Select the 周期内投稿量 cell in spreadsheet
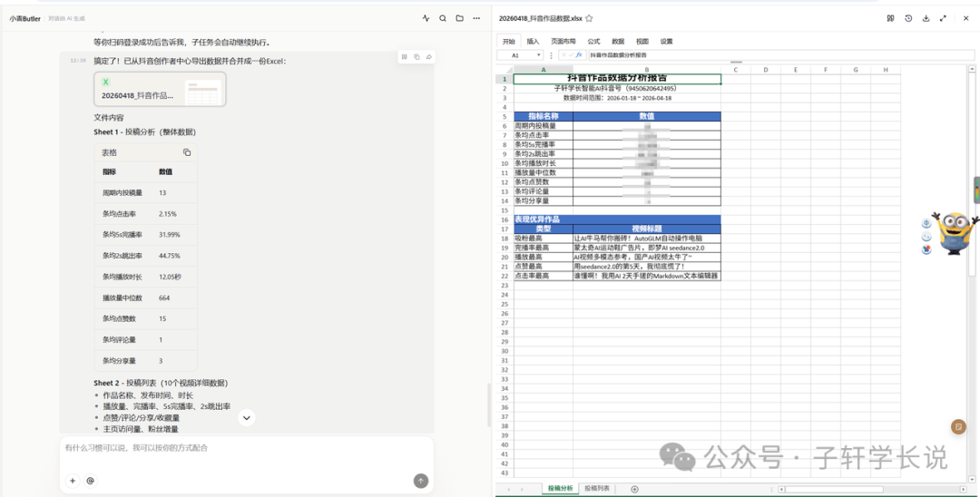Screen dimensions: 980x497 [x=544, y=125]
